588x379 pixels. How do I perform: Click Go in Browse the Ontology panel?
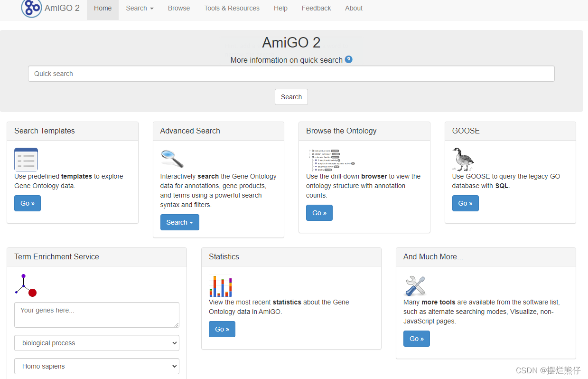click(319, 213)
